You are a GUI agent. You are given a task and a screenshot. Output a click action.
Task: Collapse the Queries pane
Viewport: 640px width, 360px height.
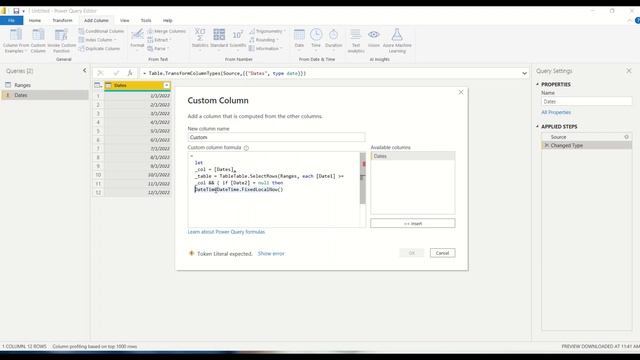pos(84,71)
